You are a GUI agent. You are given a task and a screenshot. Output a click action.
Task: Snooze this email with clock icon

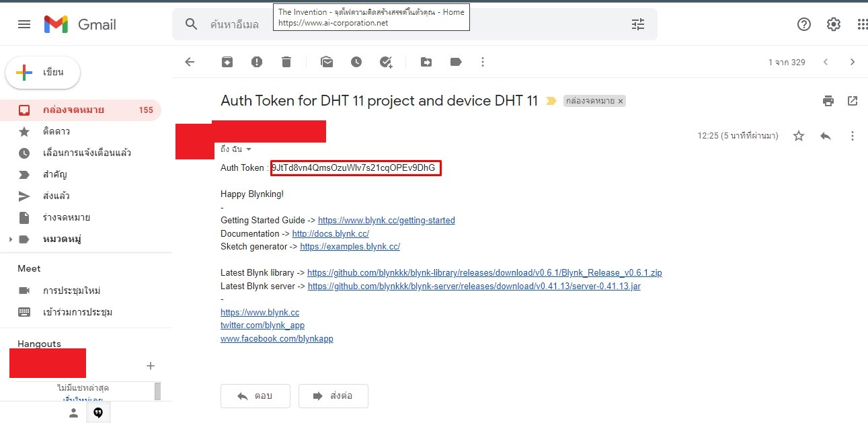[x=356, y=62]
